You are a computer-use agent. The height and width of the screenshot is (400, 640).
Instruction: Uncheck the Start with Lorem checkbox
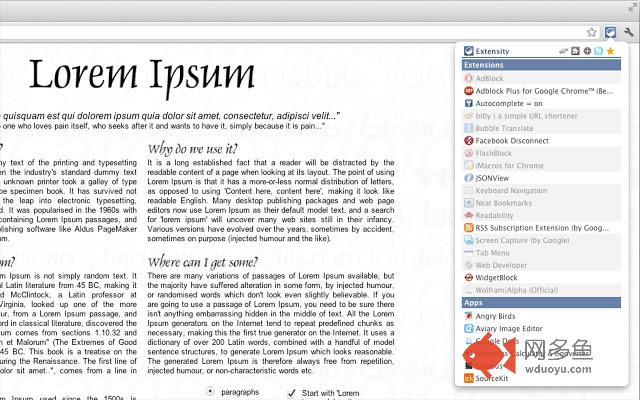coord(291,391)
